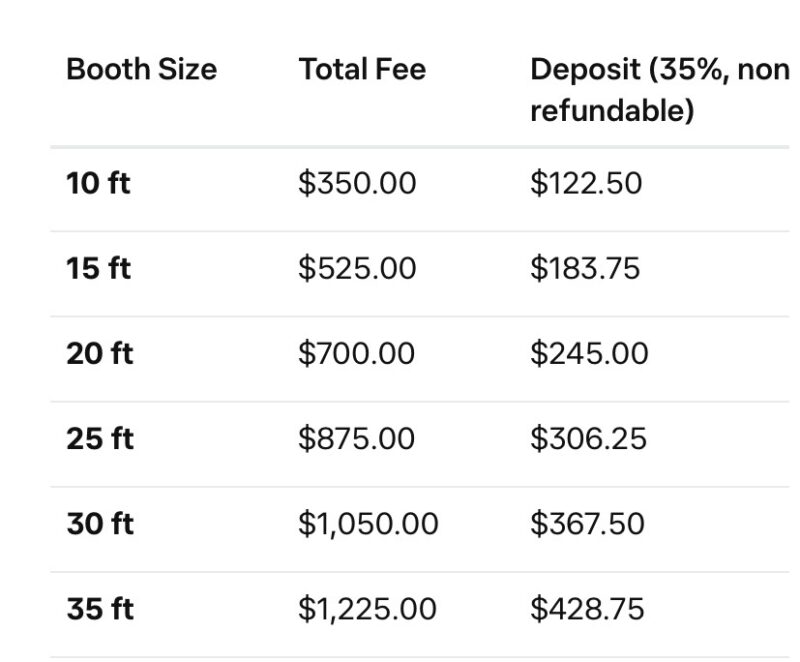Select the 20 ft row label
Image resolution: width=800 pixels, height=662 pixels.
point(100,354)
